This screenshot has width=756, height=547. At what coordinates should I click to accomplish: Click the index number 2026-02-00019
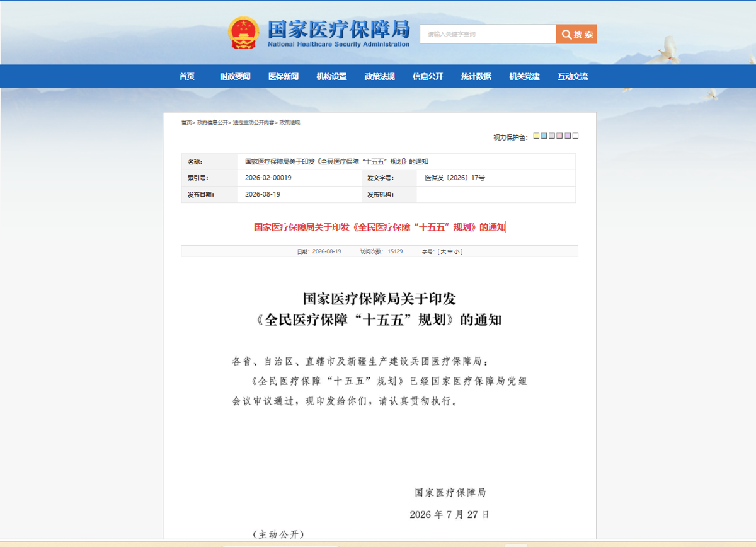268,178
